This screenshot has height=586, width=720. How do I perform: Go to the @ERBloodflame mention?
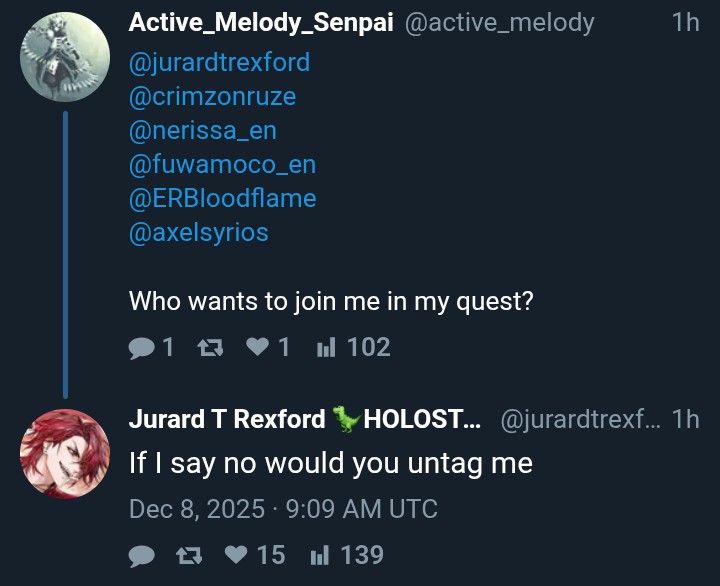pyautogui.click(x=222, y=199)
